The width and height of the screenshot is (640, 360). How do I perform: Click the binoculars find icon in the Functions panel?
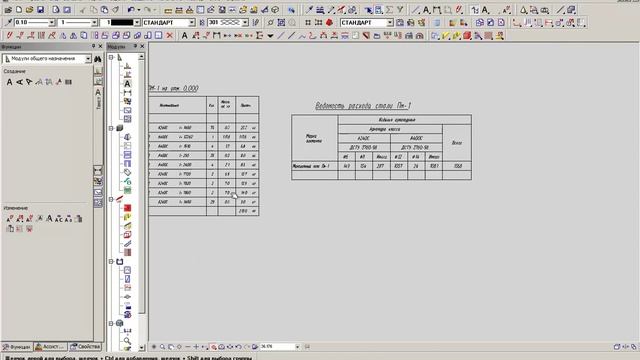click(98, 59)
